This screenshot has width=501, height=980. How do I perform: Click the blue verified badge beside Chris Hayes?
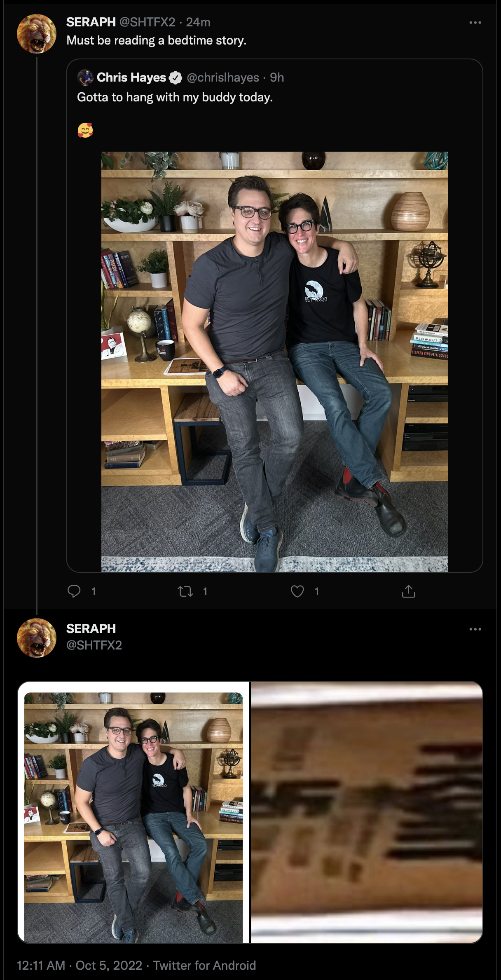coord(176,77)
